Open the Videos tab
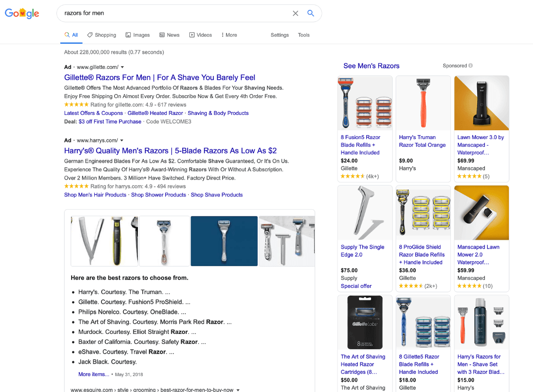Viewport: 533px width, 392px height. pos(200,35)
